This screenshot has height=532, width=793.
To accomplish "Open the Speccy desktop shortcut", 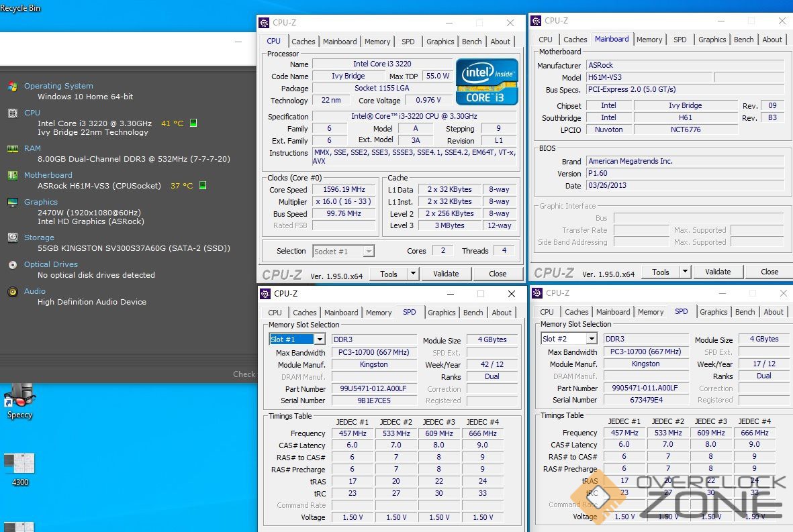I will tap(19, 399).
